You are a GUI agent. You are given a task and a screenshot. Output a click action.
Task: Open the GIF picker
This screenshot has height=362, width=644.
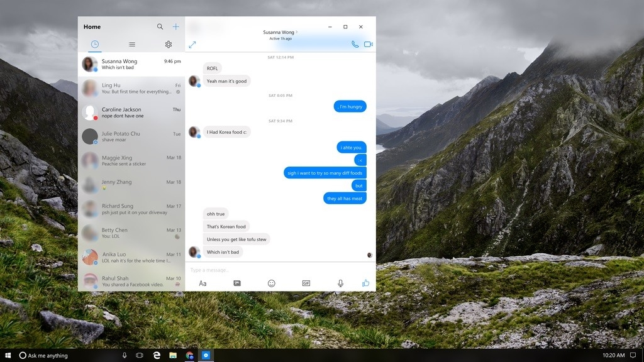[306, 283]
